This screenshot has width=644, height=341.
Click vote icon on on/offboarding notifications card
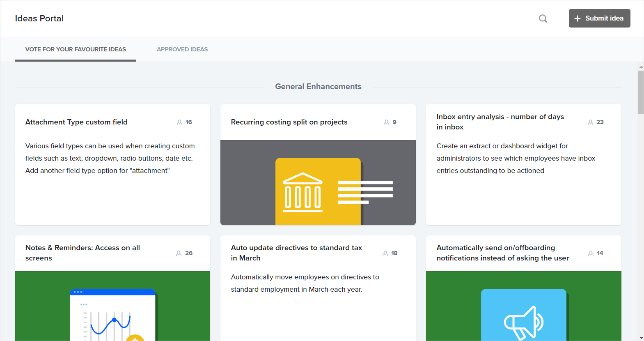pyautogui.click(x=591, y=253)
